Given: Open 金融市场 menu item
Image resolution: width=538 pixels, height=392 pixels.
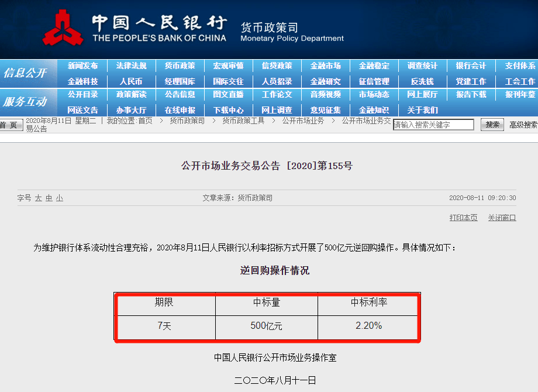Looking at the screenshot, I should coord(325,66).
